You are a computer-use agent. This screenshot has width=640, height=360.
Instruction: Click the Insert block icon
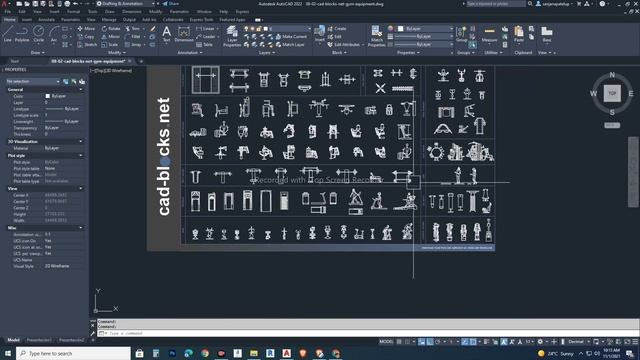coord(320,33)
